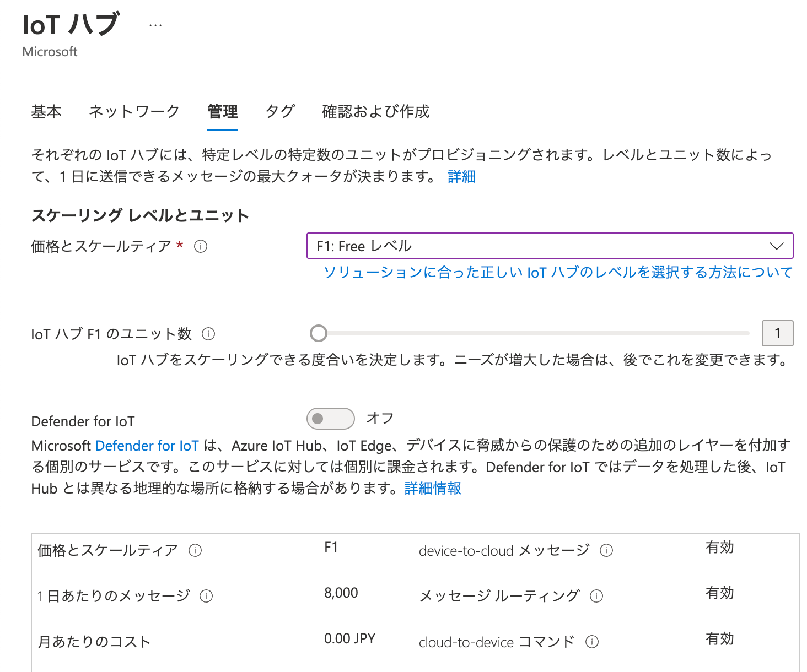Click 有効 status for device-to-cloud メッセージ

(720, 548)
